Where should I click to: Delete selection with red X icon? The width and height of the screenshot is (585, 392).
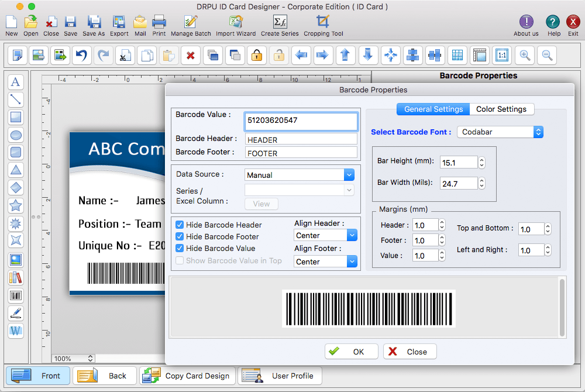(191, 55)
